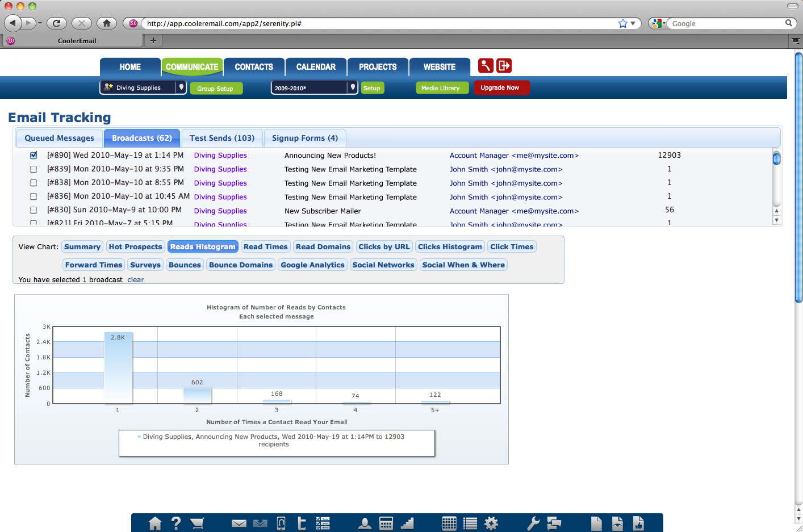Click the Google search field
The height and width of the screenshot is (532, 803).
[727, 23]
